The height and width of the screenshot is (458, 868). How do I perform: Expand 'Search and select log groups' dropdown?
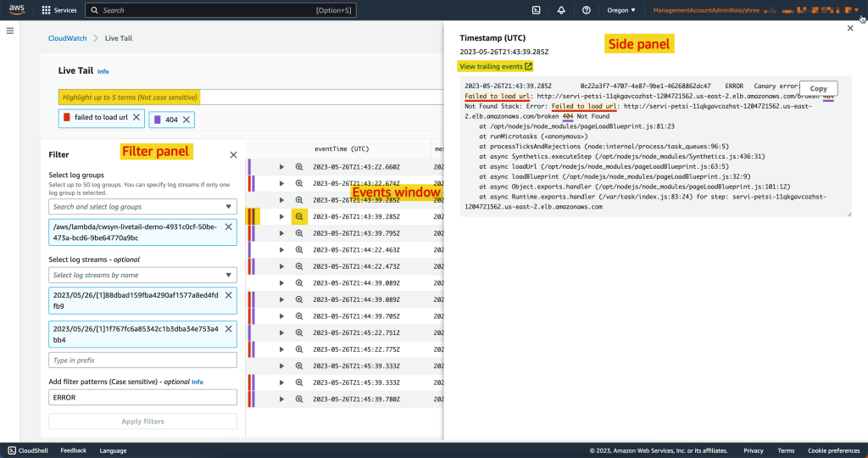pyautogui.click(x=142, y=206)
